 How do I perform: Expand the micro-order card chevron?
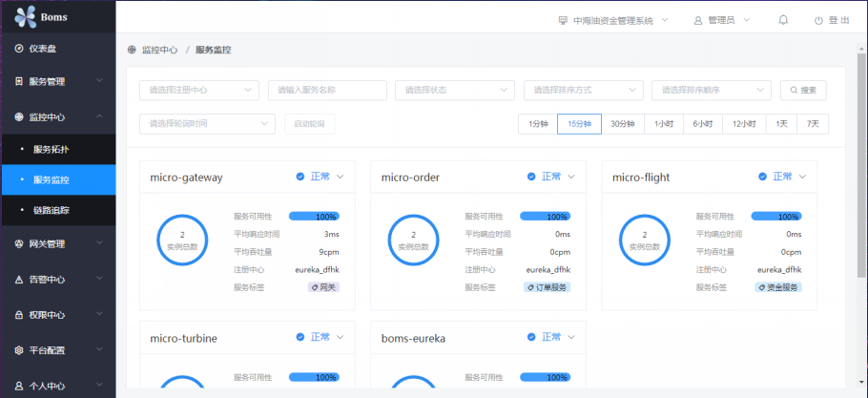(571, 177)
